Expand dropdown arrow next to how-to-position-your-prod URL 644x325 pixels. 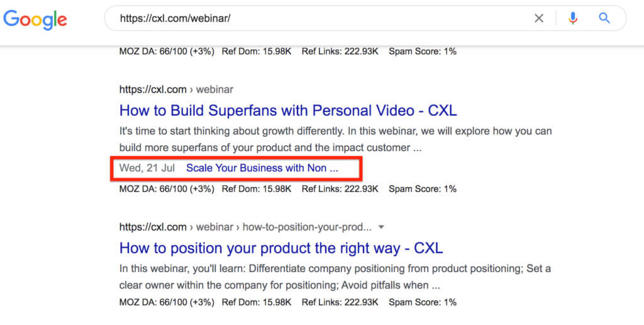pyautogui.click(x=381, y=227)
